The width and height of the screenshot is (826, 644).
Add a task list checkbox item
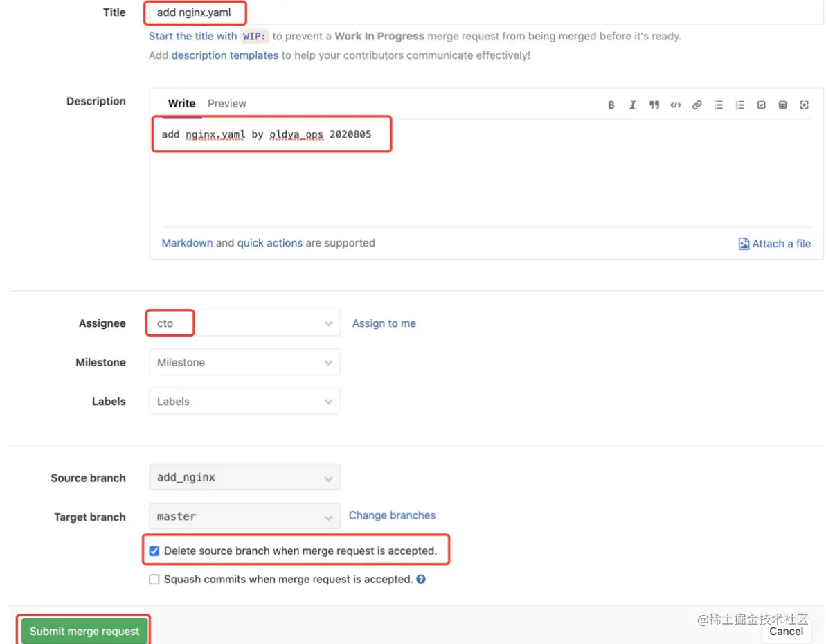tap(761, 105)
